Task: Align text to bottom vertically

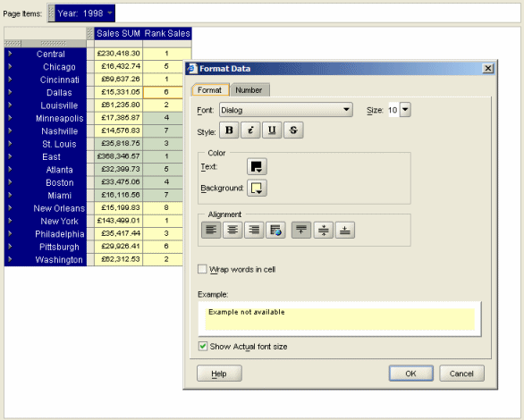Action: (x=345, y=230)
